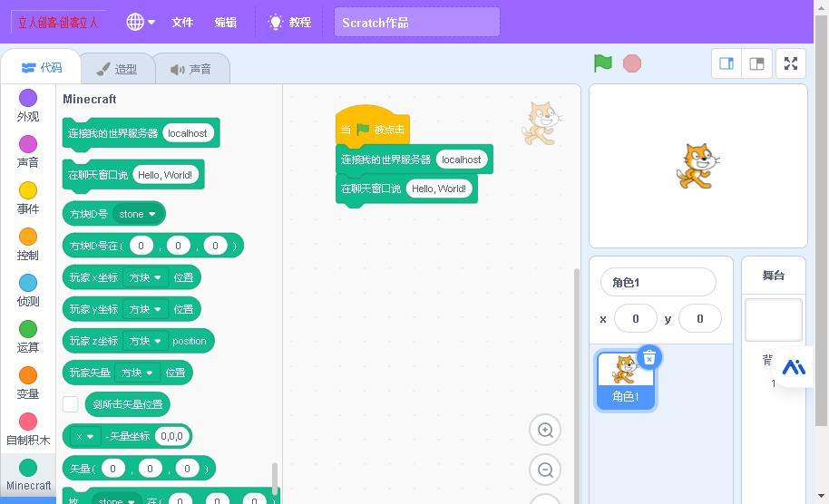Open 方块 dropdown in 玩家x坐标 block
The height and width of the screenshot is (504, 829).
click(x=145, y=277)
